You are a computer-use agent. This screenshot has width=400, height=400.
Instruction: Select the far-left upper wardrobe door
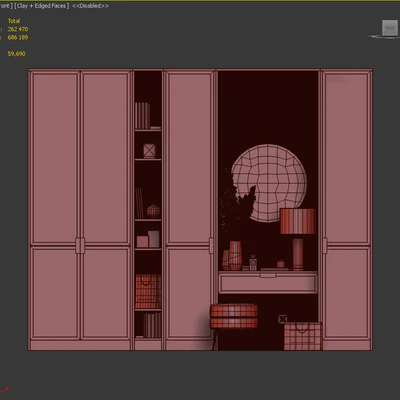[55, 158]
